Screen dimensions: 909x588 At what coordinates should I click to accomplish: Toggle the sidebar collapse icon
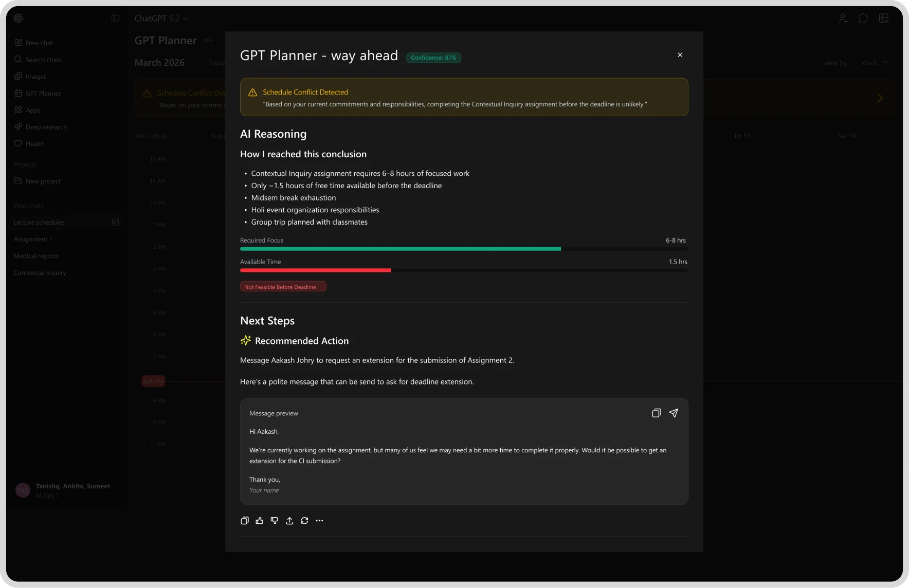[x=115, y=18]
